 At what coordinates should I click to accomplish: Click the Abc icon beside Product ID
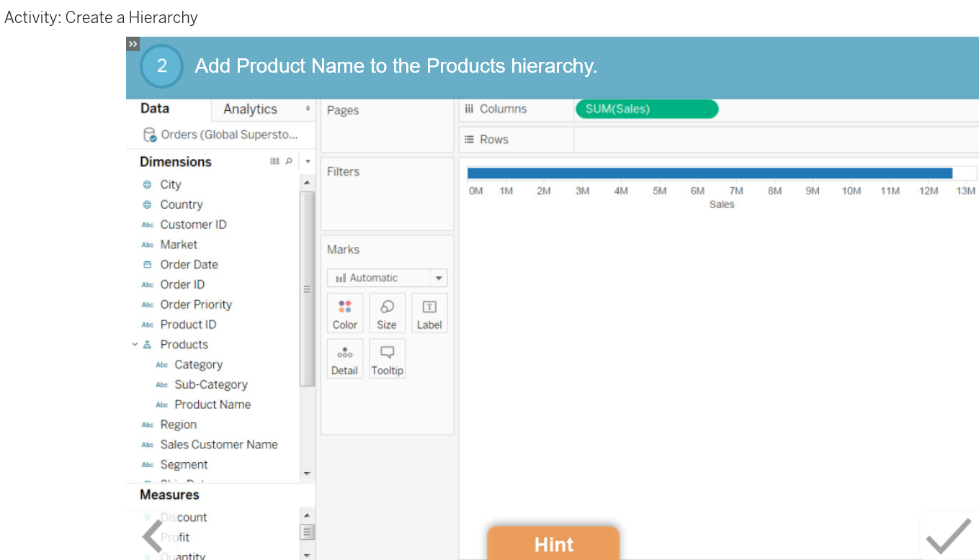[x=148, y=325]
